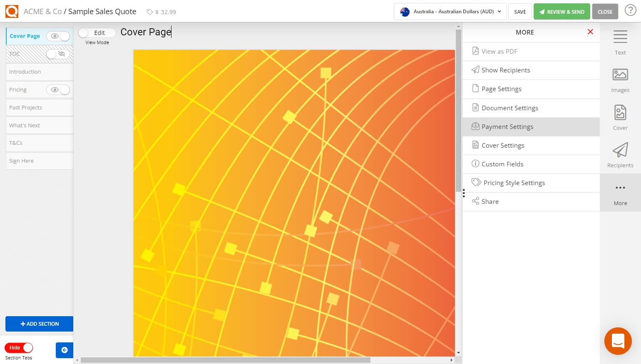Select Payment Settings menu item
The width and height of the screenshot is (641, 364).
pos(507,127)
